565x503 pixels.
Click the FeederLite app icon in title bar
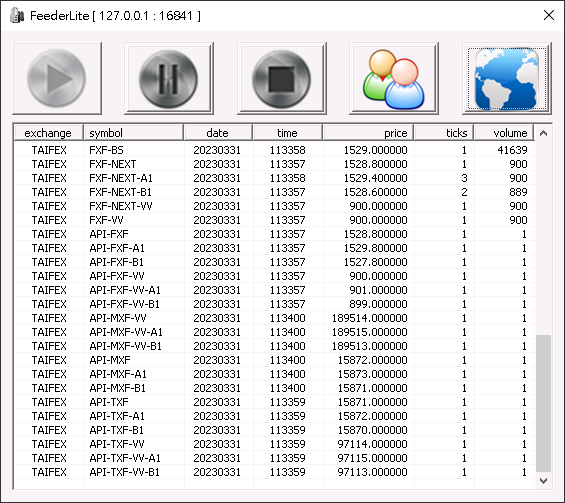coord(17,15)
